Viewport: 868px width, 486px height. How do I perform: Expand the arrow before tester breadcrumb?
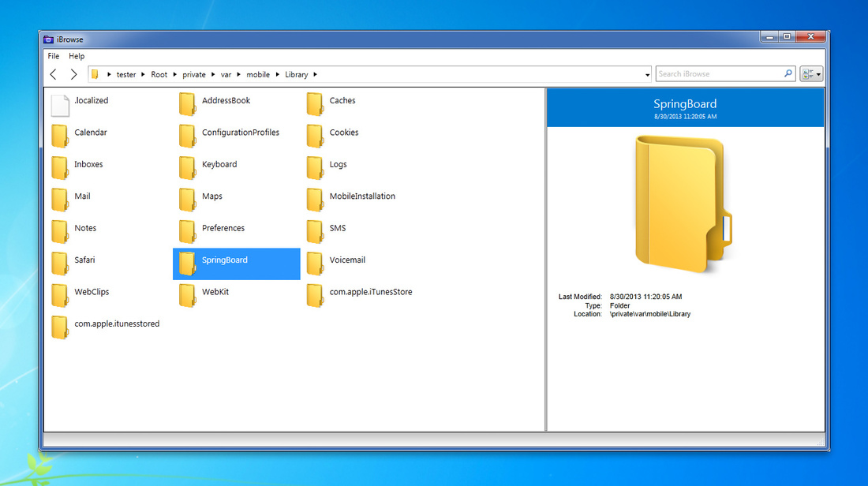click(109, 75)
